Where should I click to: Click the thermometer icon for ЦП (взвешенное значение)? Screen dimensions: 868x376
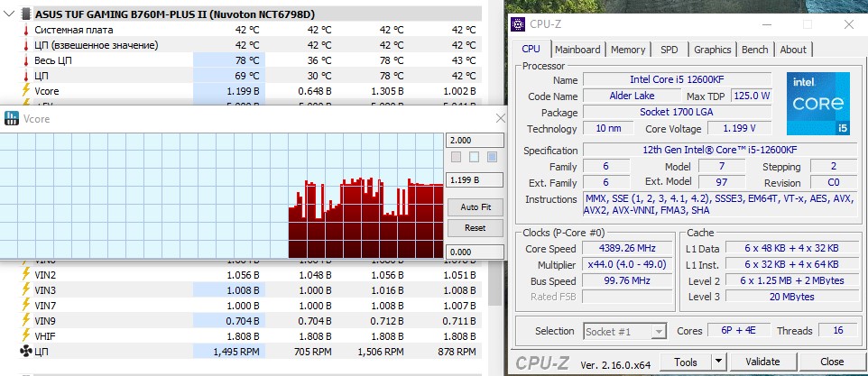25,45
